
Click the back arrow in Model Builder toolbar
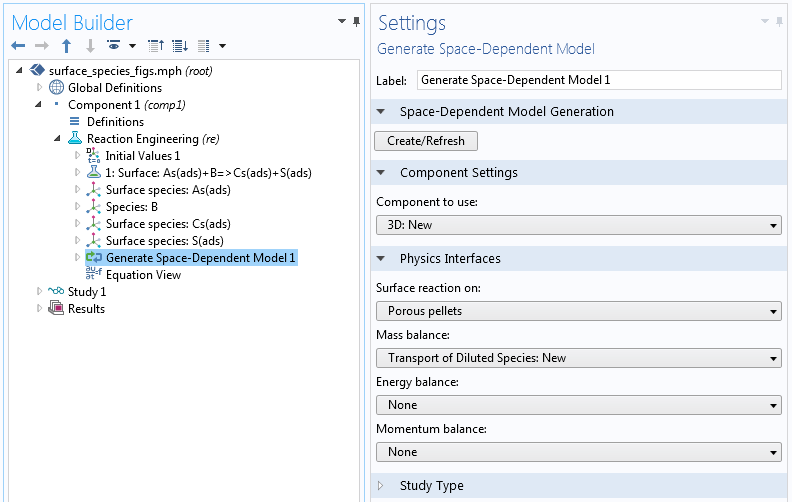click(x=18, y=46)
